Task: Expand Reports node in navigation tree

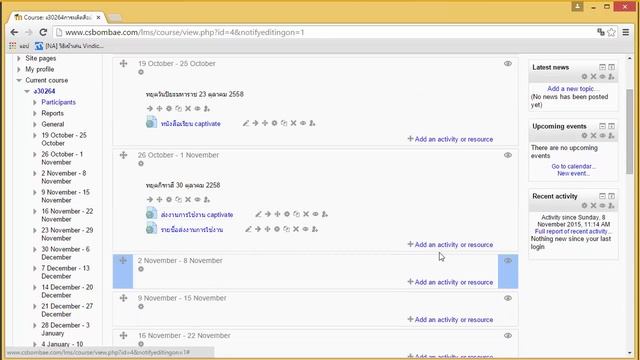Action: point(35,113)
